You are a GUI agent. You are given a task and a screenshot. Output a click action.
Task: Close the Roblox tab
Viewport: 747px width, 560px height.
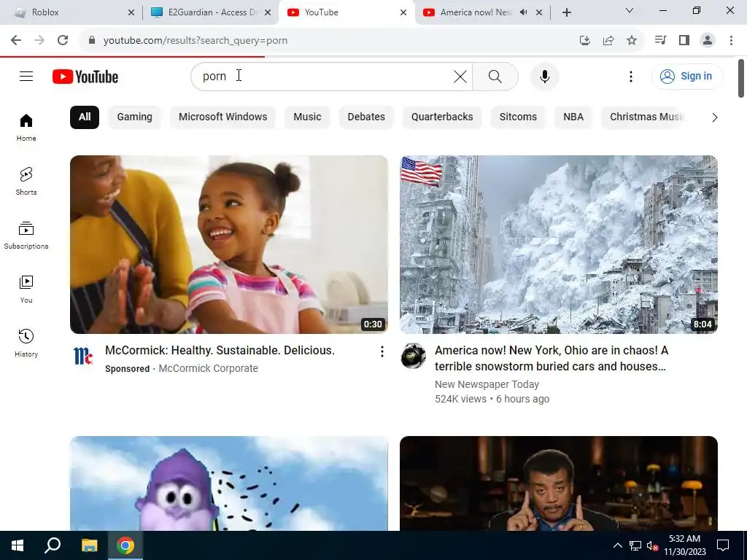click(131, 12)
